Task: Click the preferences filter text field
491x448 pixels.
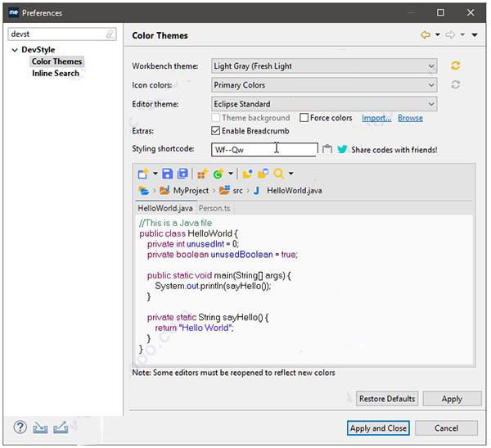Action: [62, 34]
